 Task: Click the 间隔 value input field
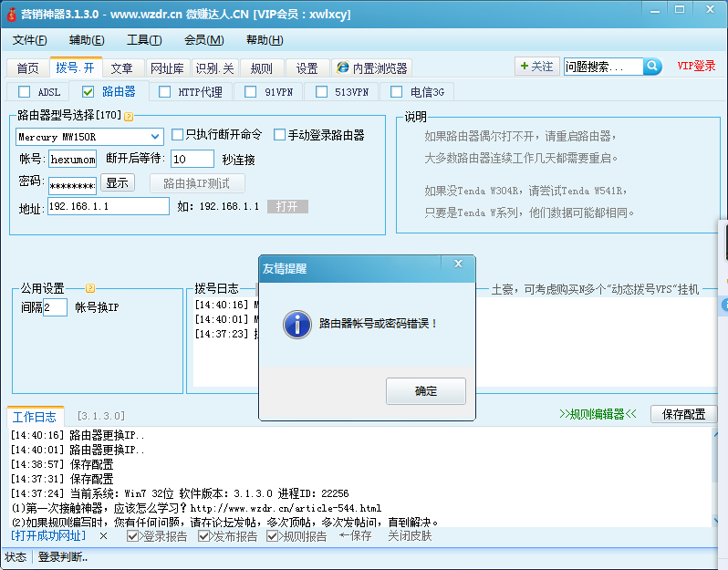point(55,307)
